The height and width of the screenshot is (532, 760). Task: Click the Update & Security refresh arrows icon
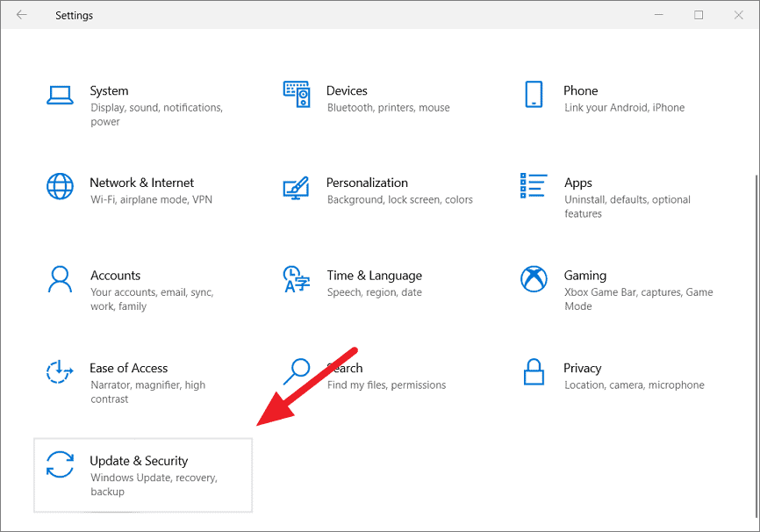(60, 464)
